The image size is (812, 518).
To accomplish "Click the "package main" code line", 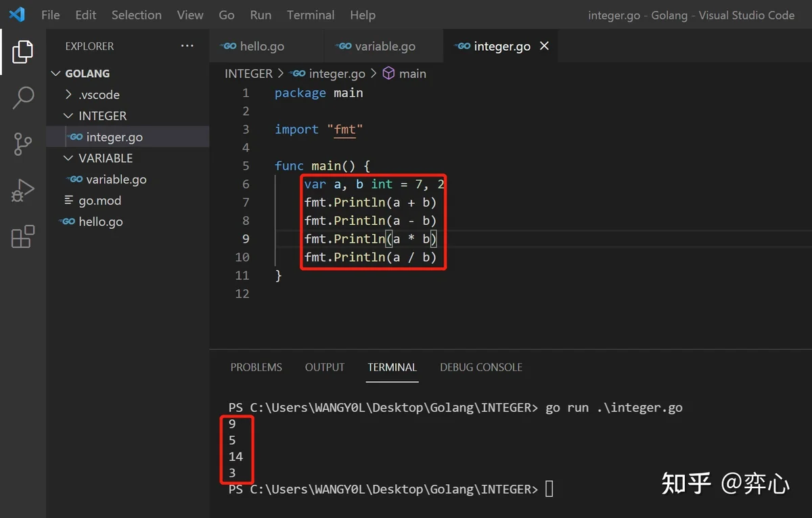I will pyautogui.click(x=319, y=93).
